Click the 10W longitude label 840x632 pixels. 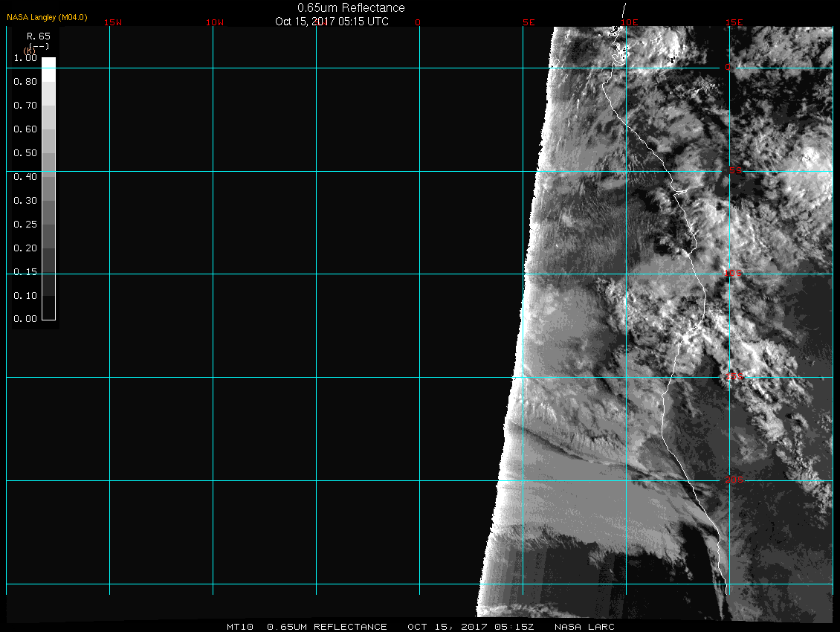pyautogui.click(x=215, y=22)
